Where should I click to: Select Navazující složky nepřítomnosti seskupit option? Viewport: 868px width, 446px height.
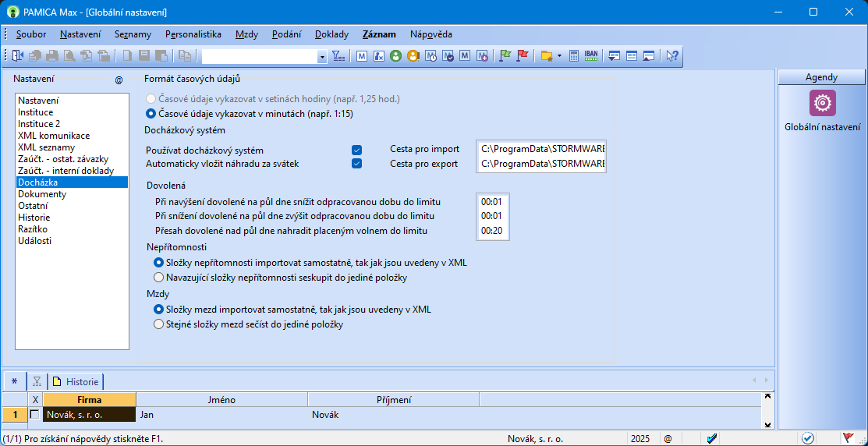[159, 276]
